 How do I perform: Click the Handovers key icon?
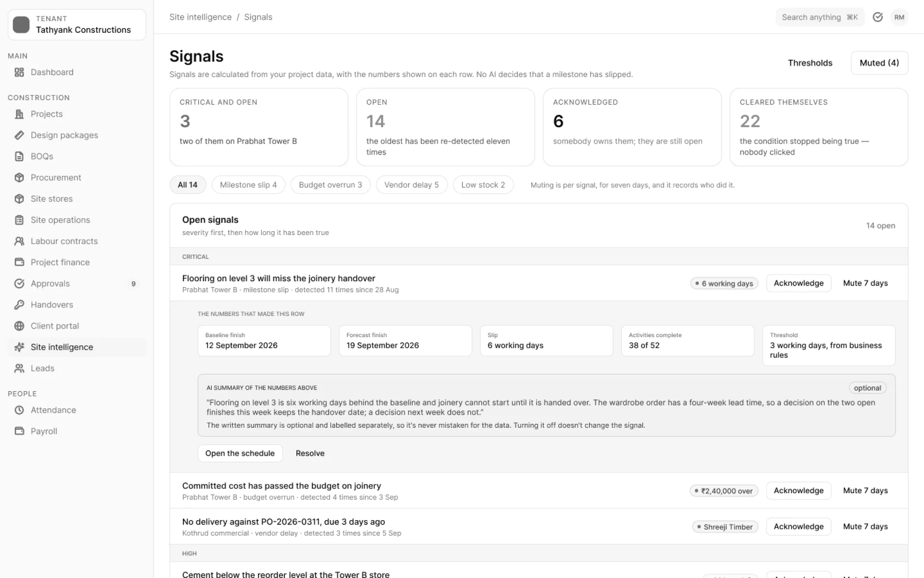point(19,305)
